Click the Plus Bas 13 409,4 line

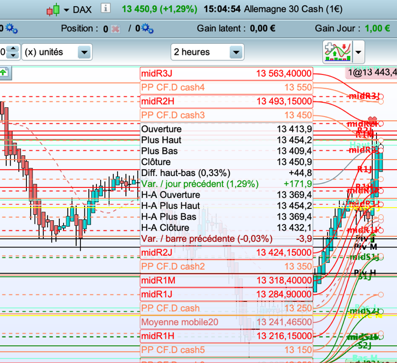point(226,151)
